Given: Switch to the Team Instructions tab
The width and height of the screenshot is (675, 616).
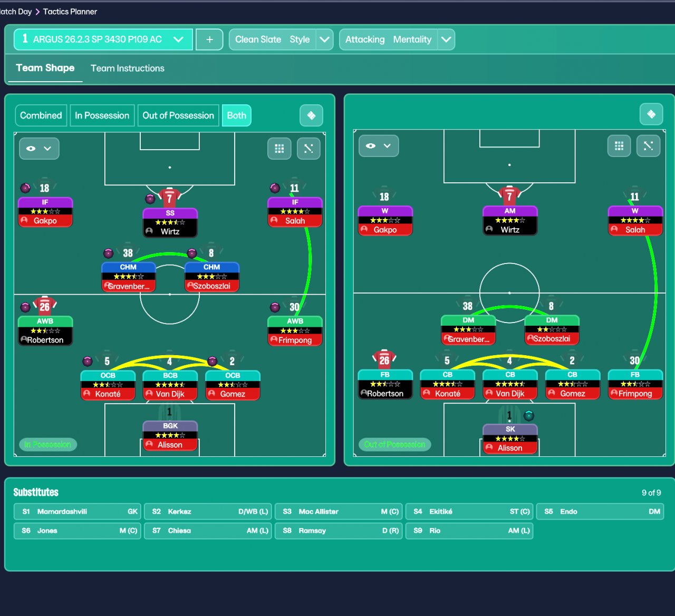Looking at the screenshot, I should [128, 68].
